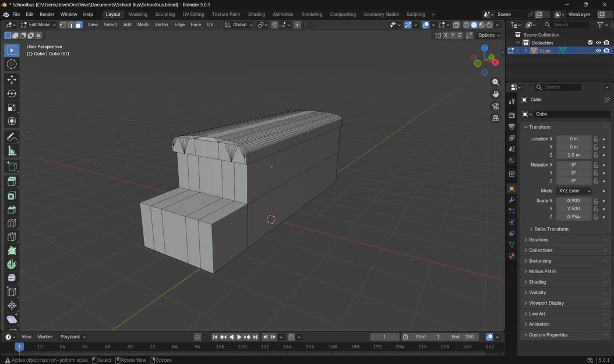The image size is (614, 364).
Task: Expand the Delta Transform panel
Action: pyautogui.click(x=551, y=229)
